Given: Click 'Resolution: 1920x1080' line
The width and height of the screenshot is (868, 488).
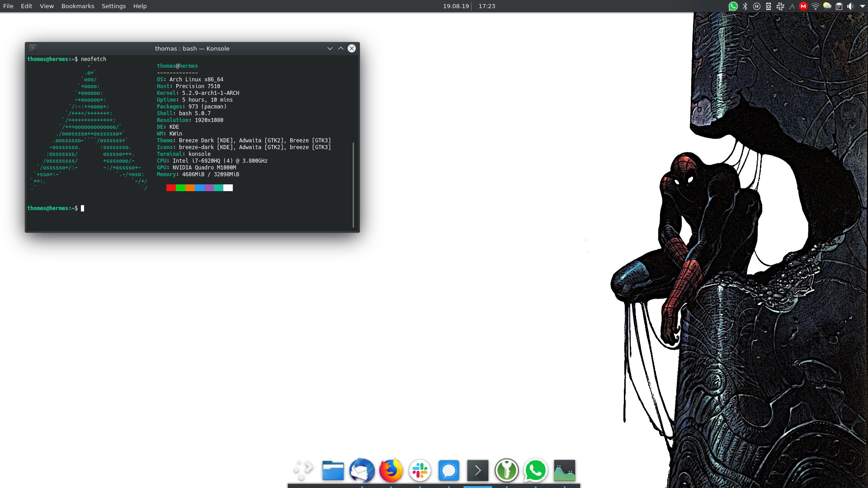Looking at the screenshot, I should (190, 120).
